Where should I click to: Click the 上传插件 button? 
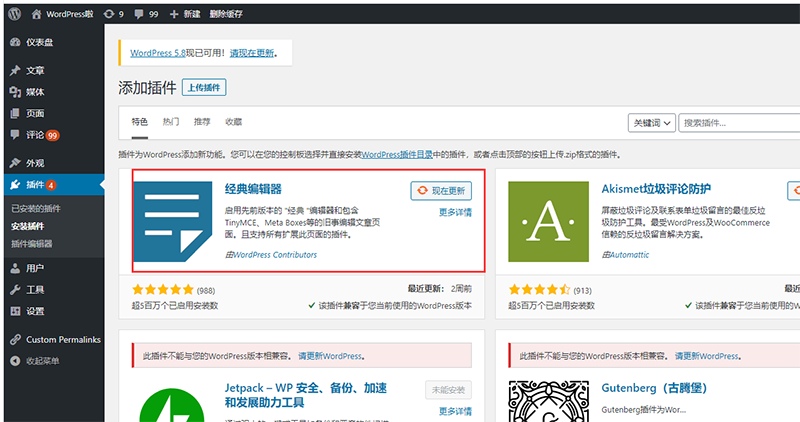[204, 88]
